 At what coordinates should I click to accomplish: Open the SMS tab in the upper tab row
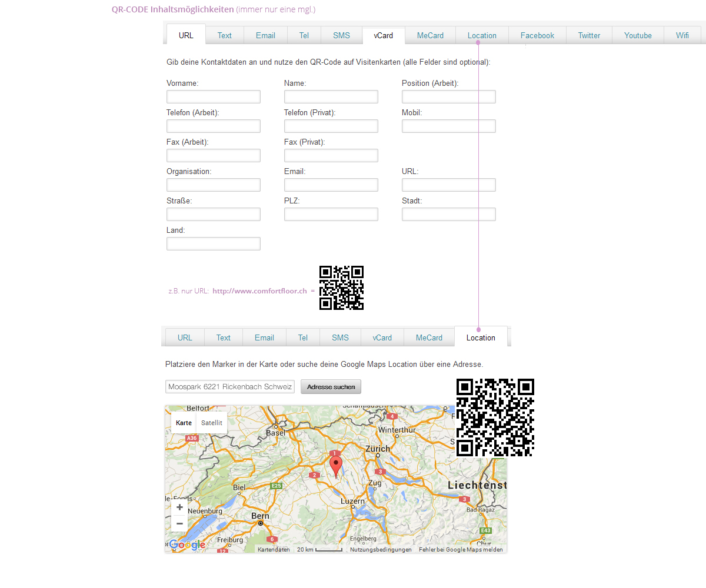pos(341,35)
